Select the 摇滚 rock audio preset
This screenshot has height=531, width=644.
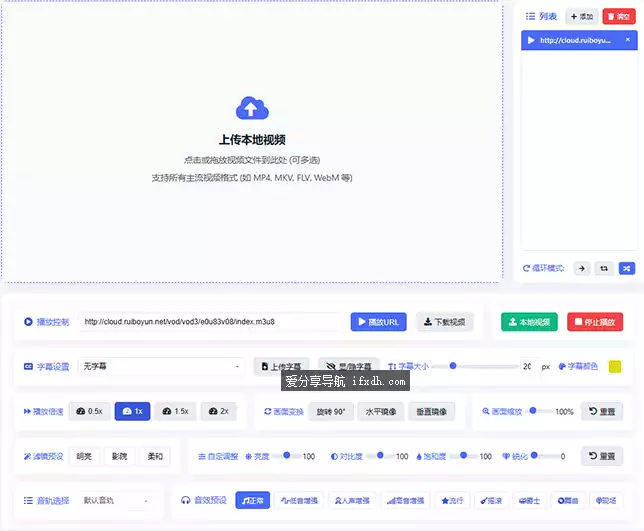pos(491,501)
